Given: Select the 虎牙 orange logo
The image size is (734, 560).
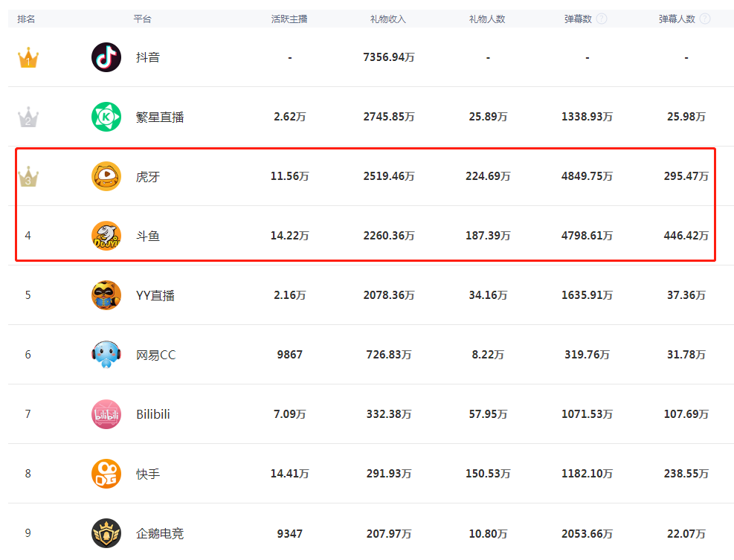Looking at the screenshot, I should click(x=106, y=176).
